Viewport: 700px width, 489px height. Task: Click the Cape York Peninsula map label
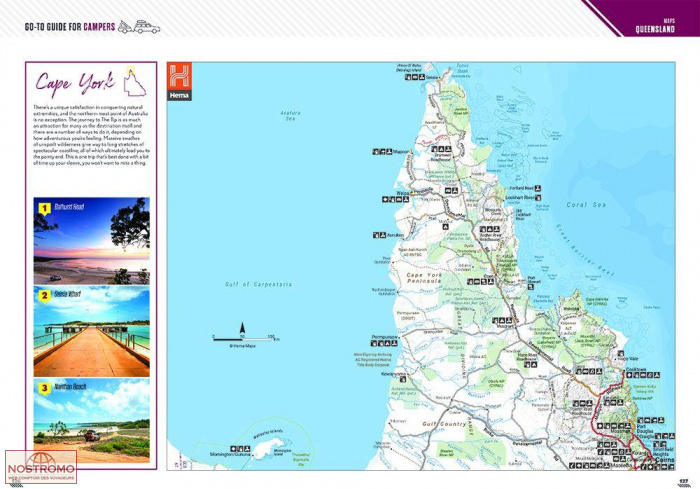424,278
